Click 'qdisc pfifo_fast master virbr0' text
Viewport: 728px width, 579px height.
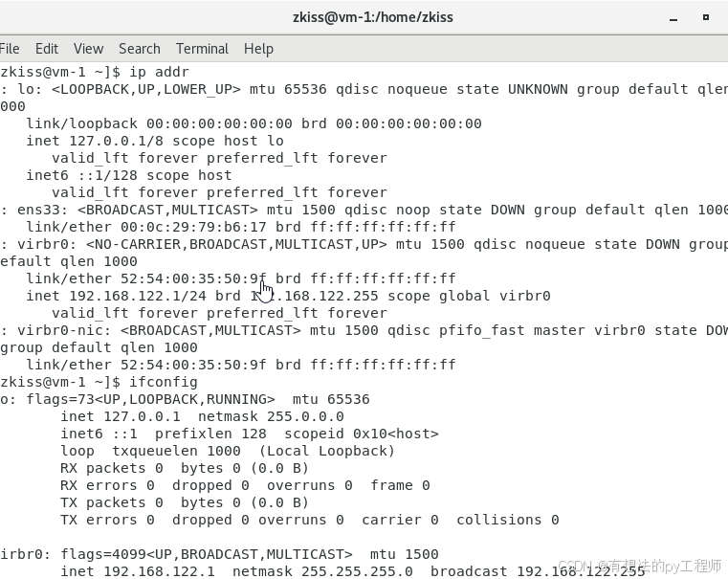pyautogui.click(x=517, y=330)
